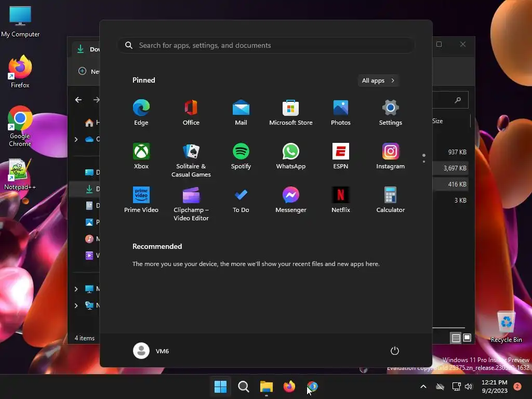Viewport: 532px width, 399px height.
Task: Open taskbar Search
Action: point(243,387)
